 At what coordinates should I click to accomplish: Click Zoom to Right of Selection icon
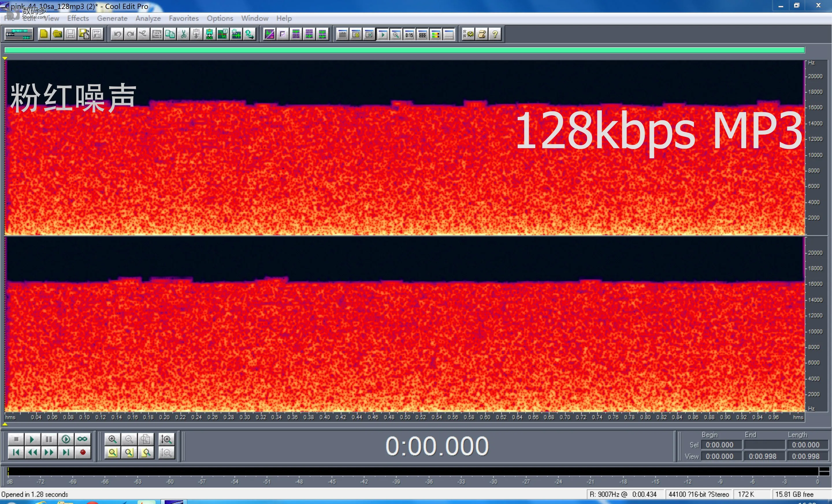146,452
